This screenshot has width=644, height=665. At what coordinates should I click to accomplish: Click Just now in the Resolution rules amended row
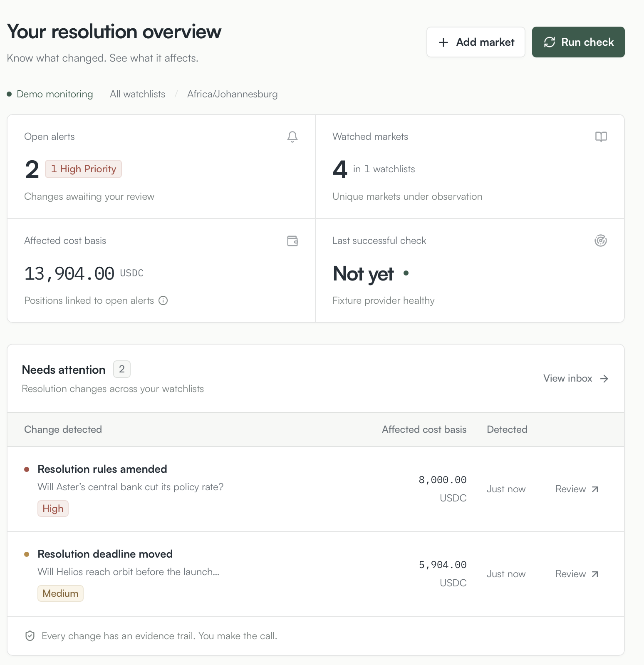pos(506,489)
